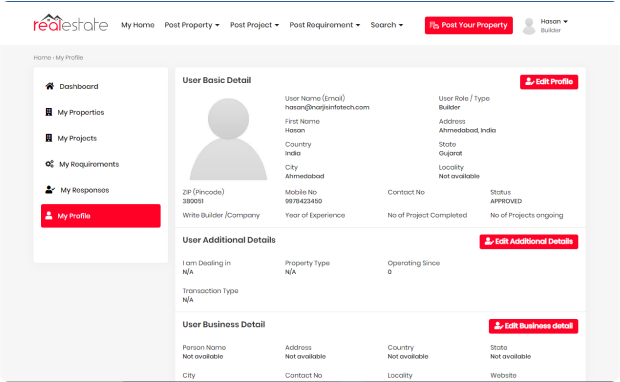
Task: Click the User Role value Builder
Action: tap(449, 107)
